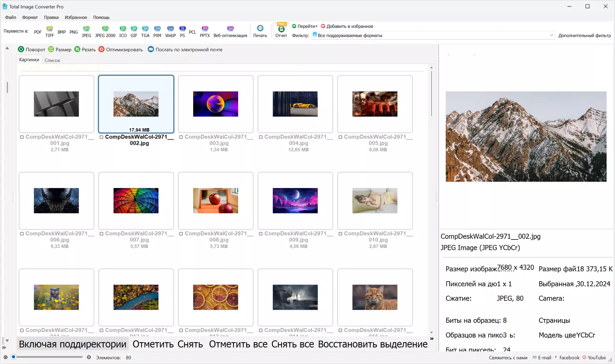Select the PXM format icon
The height and width of the screenshot is (364, 615).
click(x=157, y=32)
